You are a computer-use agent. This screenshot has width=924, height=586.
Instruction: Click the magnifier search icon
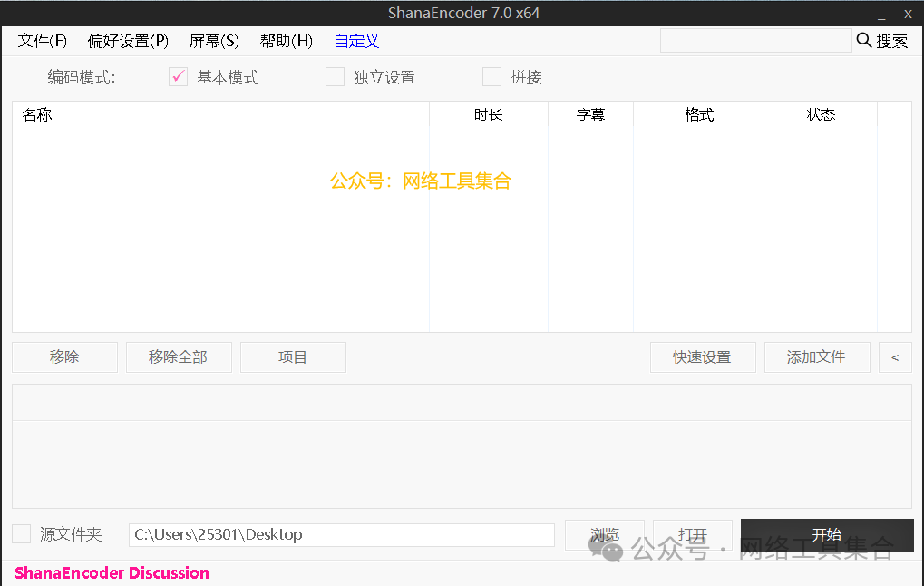[864, 40]
